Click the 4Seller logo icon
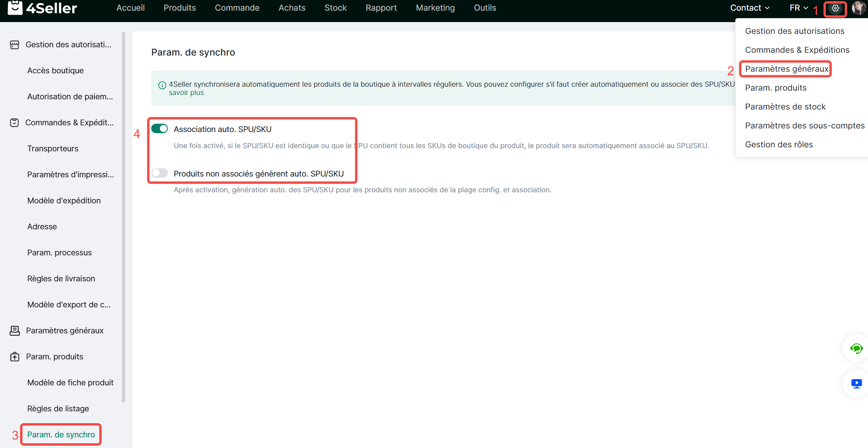Image resolution: width=868 pixels, height=448 pixels. [x=15, y=7]
